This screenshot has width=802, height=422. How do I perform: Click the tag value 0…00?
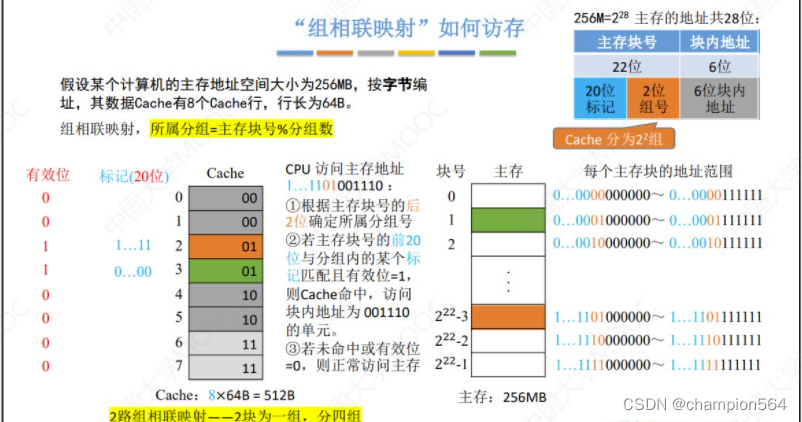[133, 272]
